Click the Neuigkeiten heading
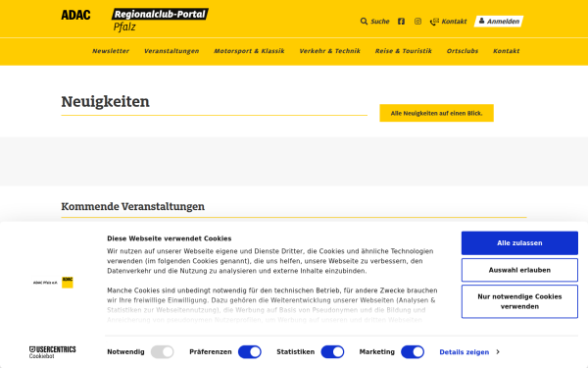The height and width of the screenshot is (368, 588). click(106, 102)
